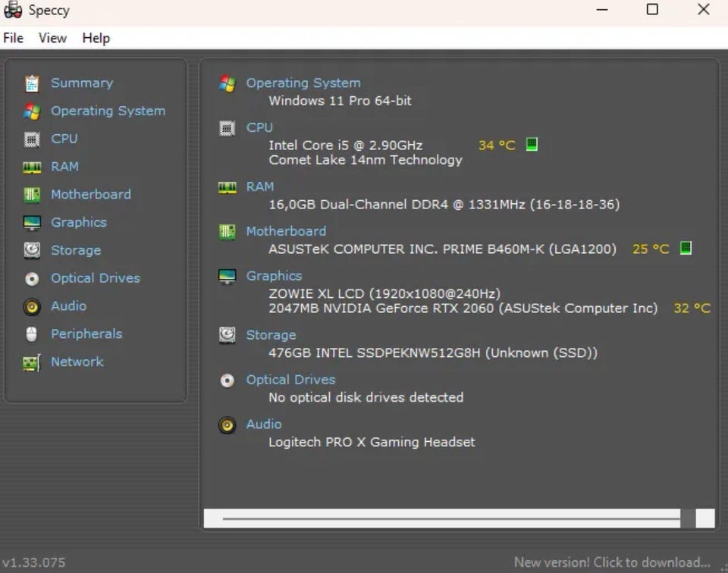Click the Operating System flag icon in sidebar
This screenshot has width=728, height=573.
point(32,111)
